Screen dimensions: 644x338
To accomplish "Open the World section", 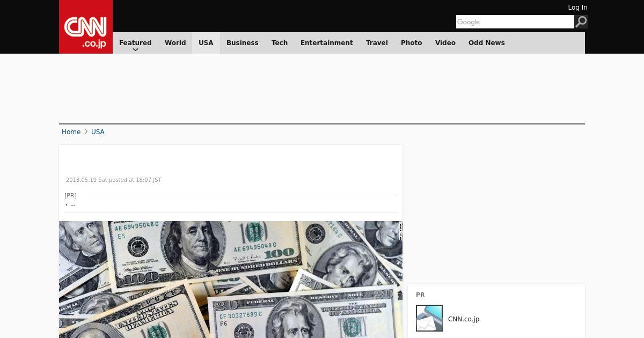I will click(x=175, y=43).
